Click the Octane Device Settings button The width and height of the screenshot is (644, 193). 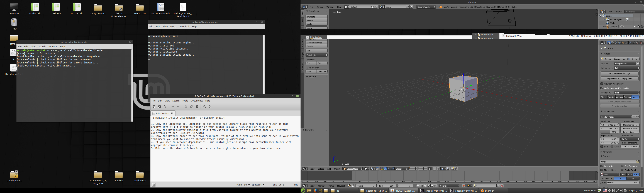tap(619, 73)
